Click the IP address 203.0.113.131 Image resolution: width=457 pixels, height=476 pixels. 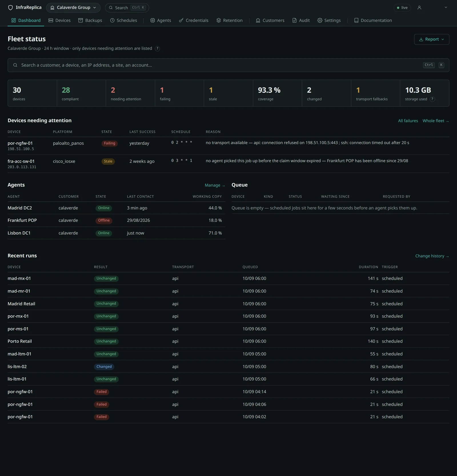tap(22, 167)
